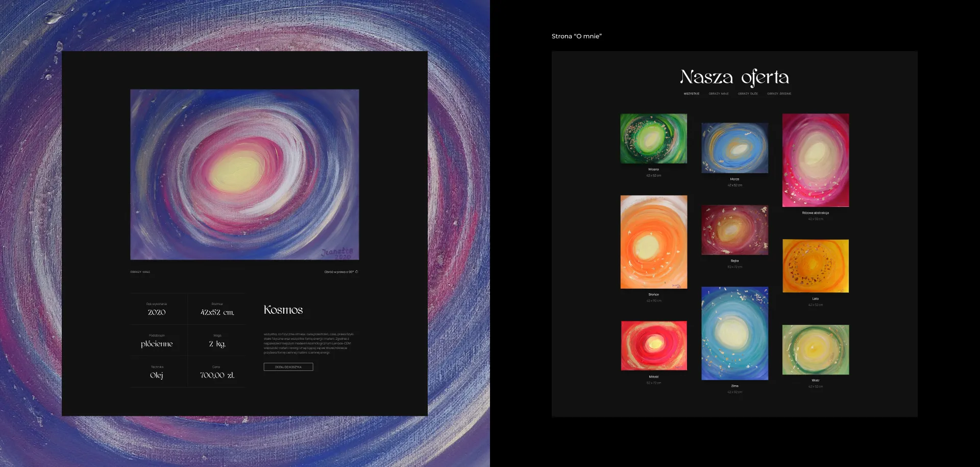Select the "OBRAZY ŚREDNIE" filter tab
The width and height of the screenshot is (980, 467).
click(779, 94)
